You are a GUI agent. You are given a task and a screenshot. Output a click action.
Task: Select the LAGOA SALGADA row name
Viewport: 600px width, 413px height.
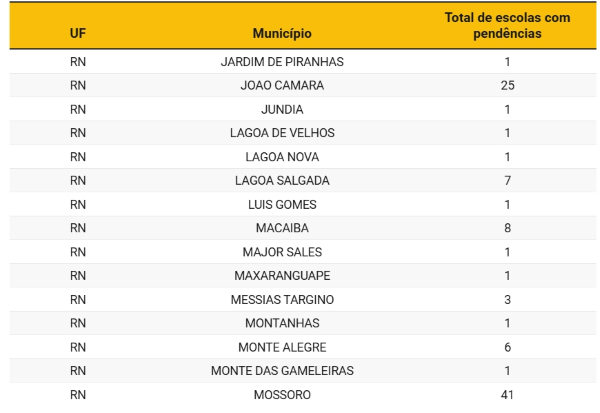[x=282, y=181]
